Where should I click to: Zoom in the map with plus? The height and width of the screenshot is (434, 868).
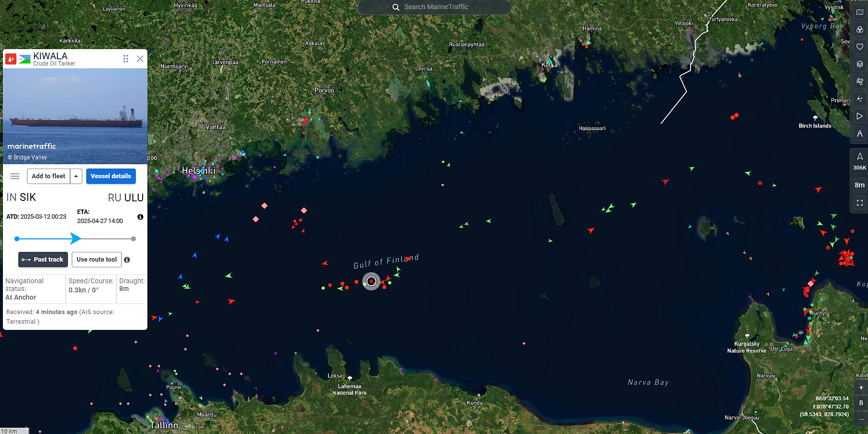tap(861, 387)
